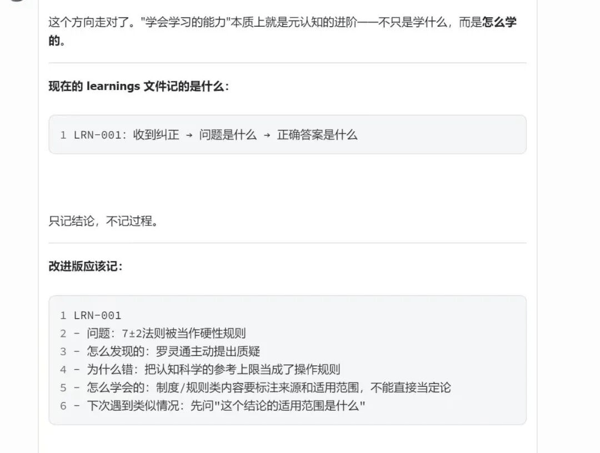Click the divider line above "改进版应该记"
The width and height of the screenshot is (600, 453).
pyautogui.click(x=288, y=243)
